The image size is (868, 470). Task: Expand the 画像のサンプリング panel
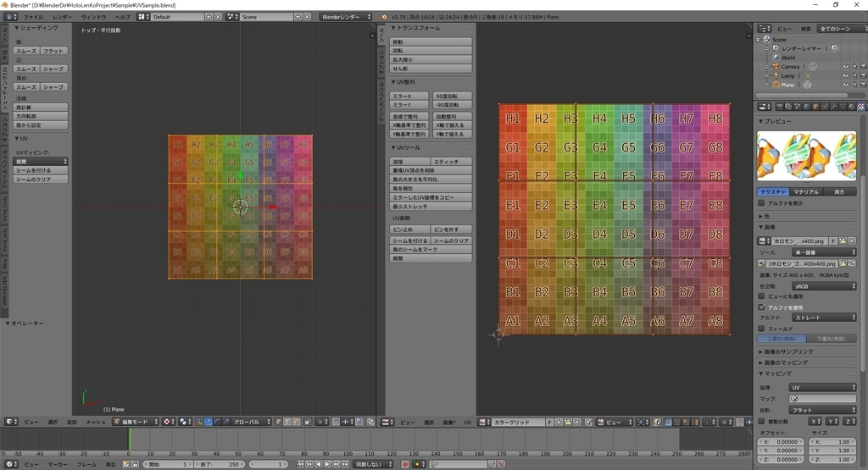[x=788, y=351]
